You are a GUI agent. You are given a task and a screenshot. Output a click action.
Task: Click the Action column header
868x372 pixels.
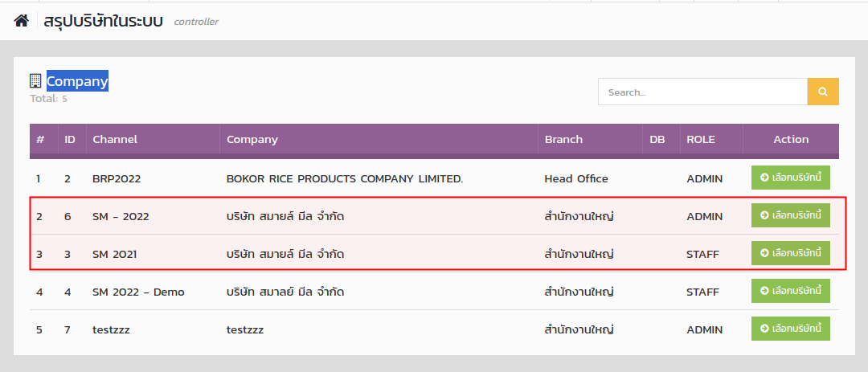[791, 140]
